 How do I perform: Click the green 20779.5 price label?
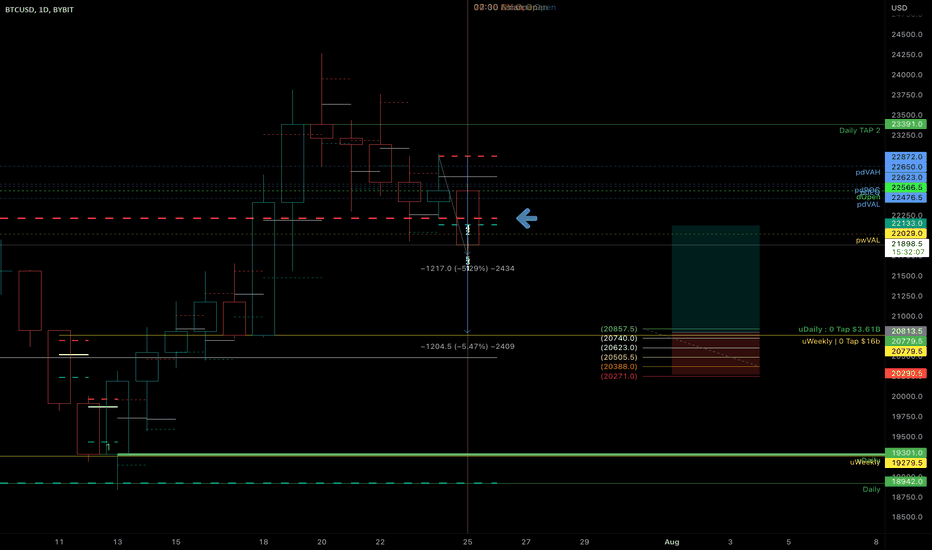(x=906, y=341)
